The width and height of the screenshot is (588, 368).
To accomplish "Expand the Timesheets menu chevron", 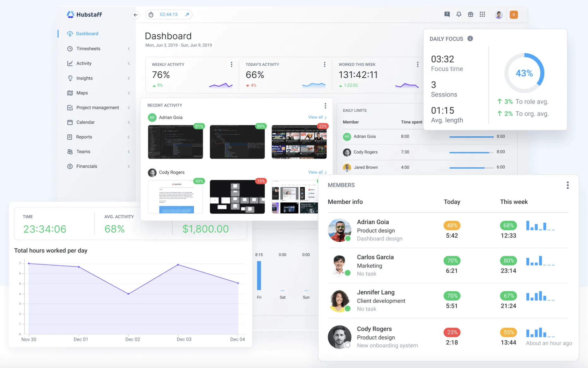I will click(x=129, y=49).
